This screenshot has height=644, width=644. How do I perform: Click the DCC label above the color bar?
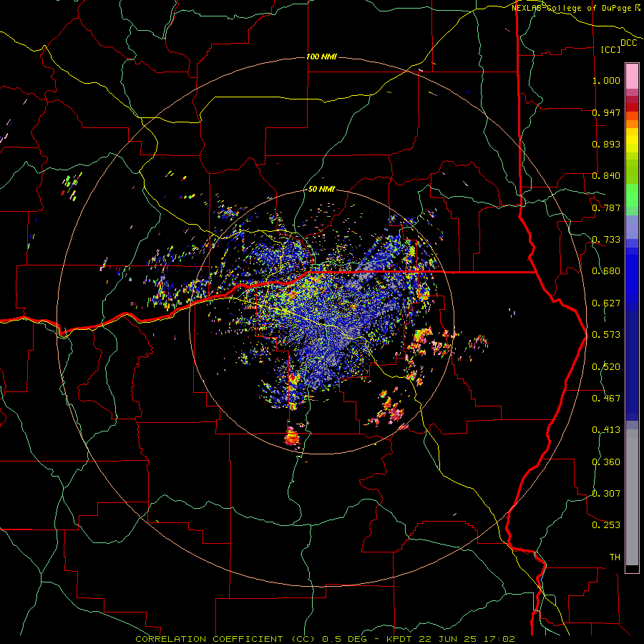pyautogui.click(x=628, y=43)
